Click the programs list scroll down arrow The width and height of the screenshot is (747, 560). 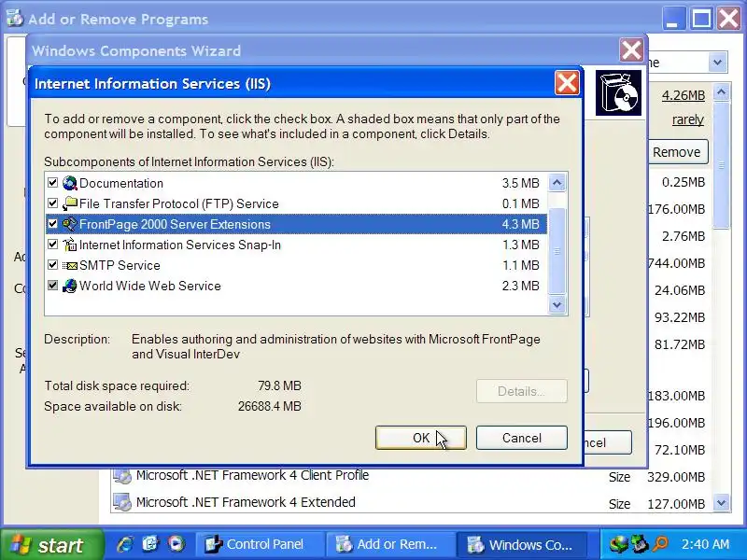[x=721, y=502]
